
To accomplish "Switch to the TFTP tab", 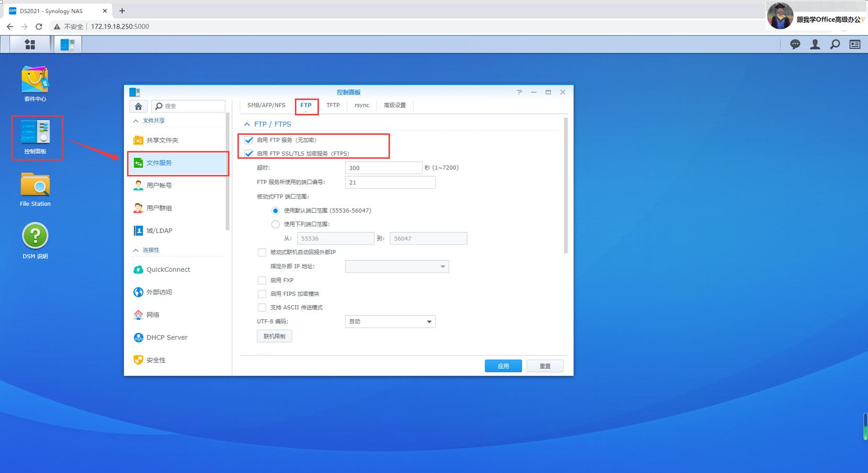I will [333, 105].
